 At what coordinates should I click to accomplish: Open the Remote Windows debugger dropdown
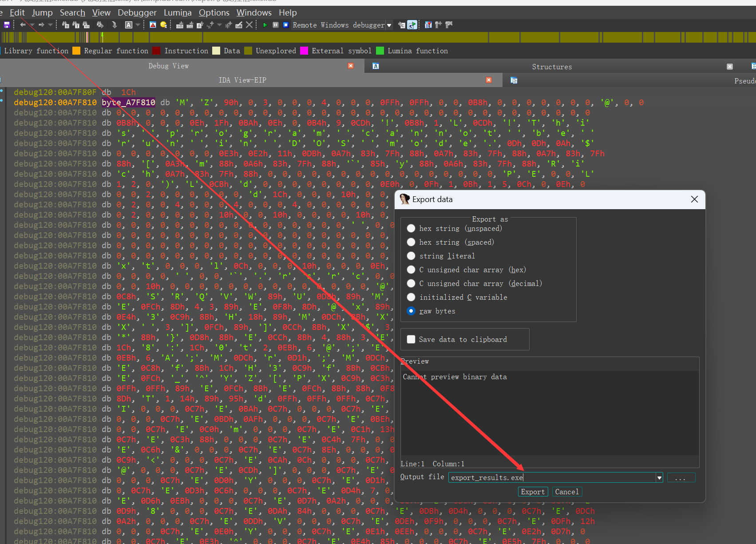coord(389,25)
